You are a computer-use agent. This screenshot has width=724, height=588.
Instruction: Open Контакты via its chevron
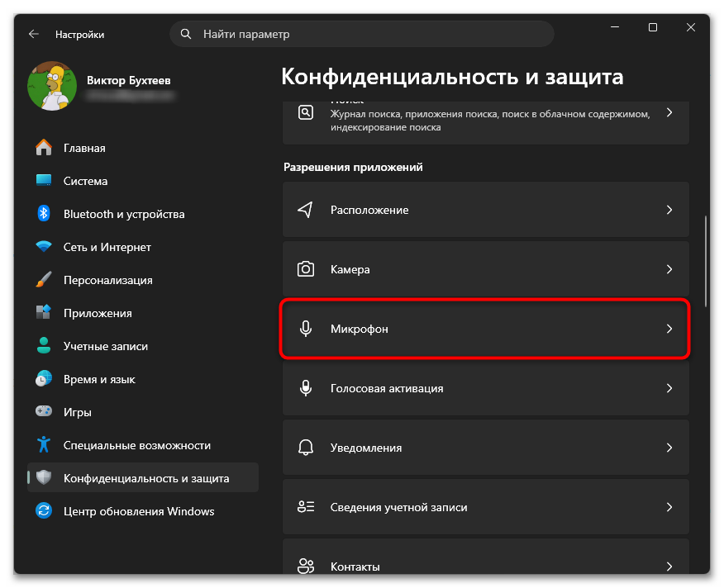669,566
